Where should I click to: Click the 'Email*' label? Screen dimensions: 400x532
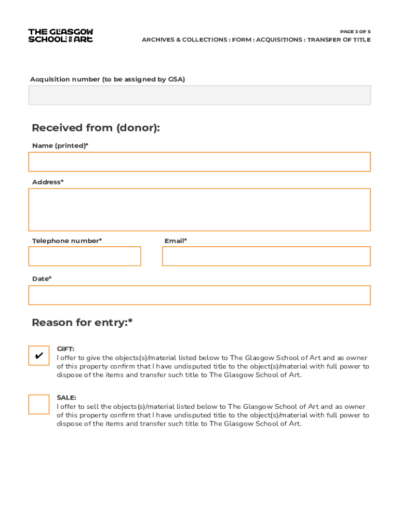(x=176, y=241)
